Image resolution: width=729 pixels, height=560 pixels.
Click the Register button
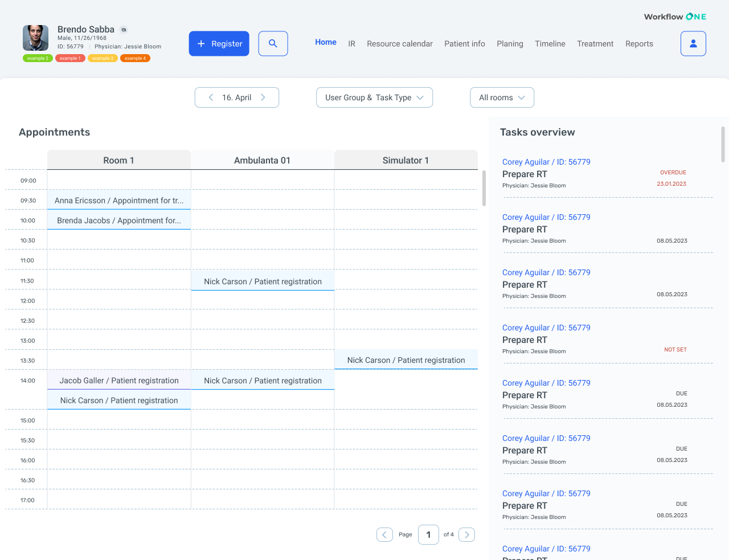[x=219, y=43]
